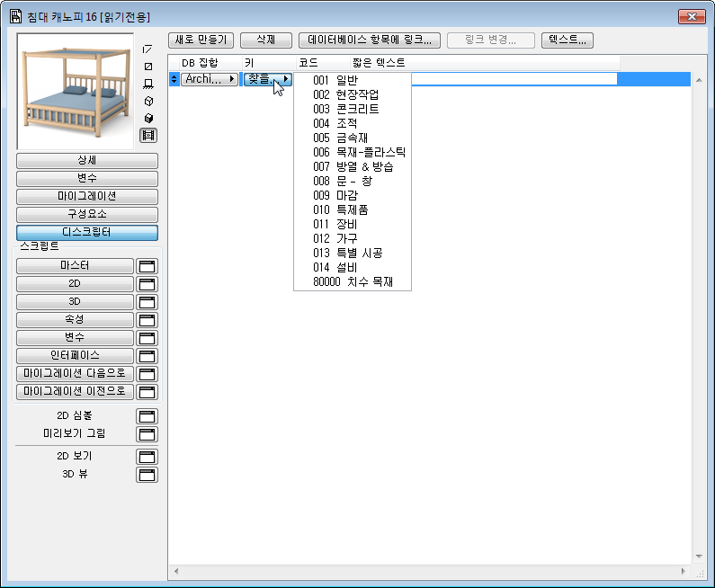The width and height of the screenshot is (715, 588).
Task: Choose 007 방열 & 방습 entry
Action: [353, 167]
